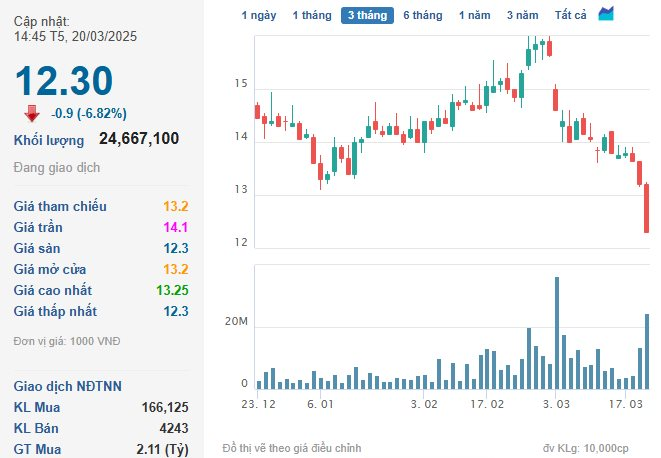Click the GT Mua value 2.11 (Tỷ)
661x458 pixels.
point(162,450)
